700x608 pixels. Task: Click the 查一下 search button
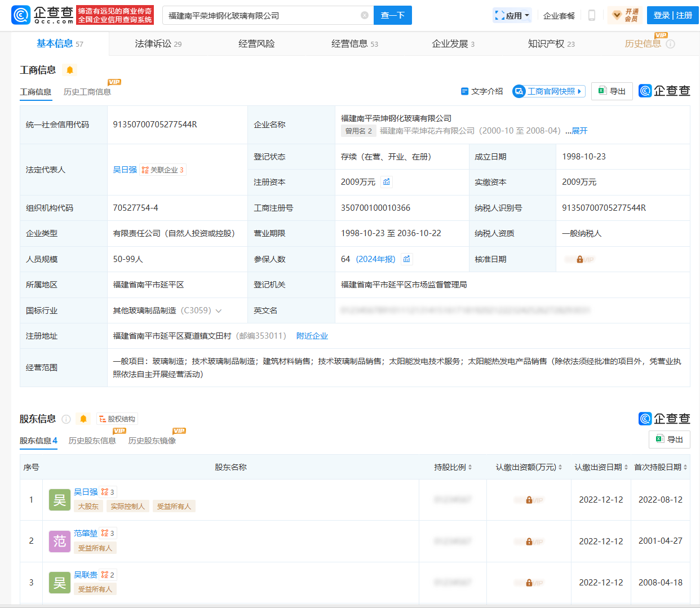393,15
